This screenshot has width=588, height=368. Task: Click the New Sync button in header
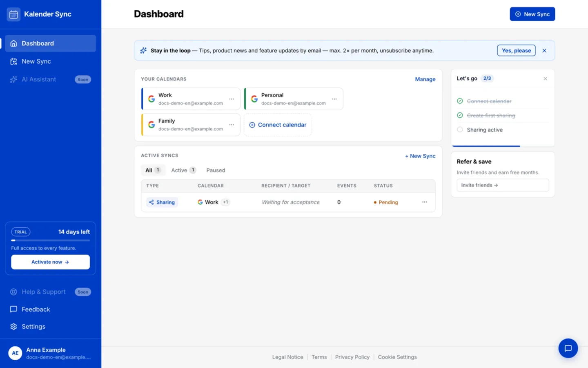(x=532, y=14)
